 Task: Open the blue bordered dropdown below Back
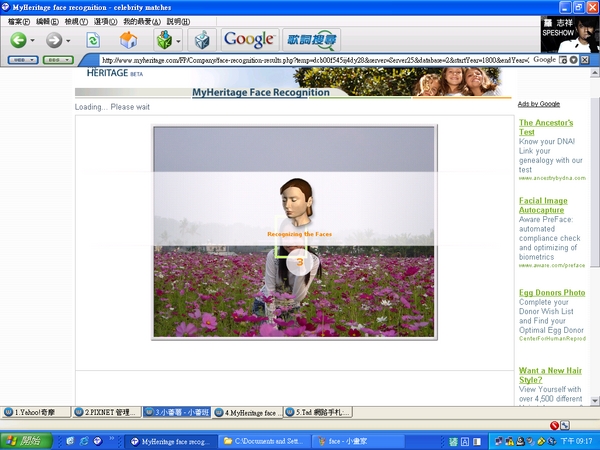point(23,60)
